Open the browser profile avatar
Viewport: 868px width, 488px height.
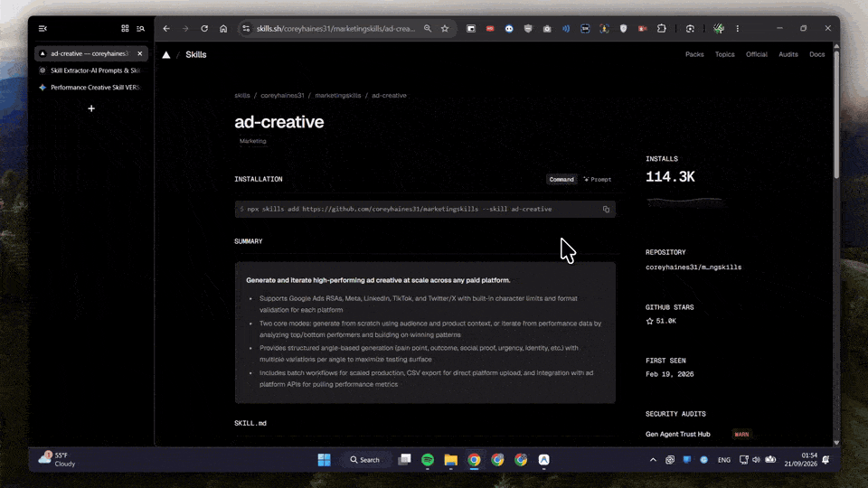point(719,28)
